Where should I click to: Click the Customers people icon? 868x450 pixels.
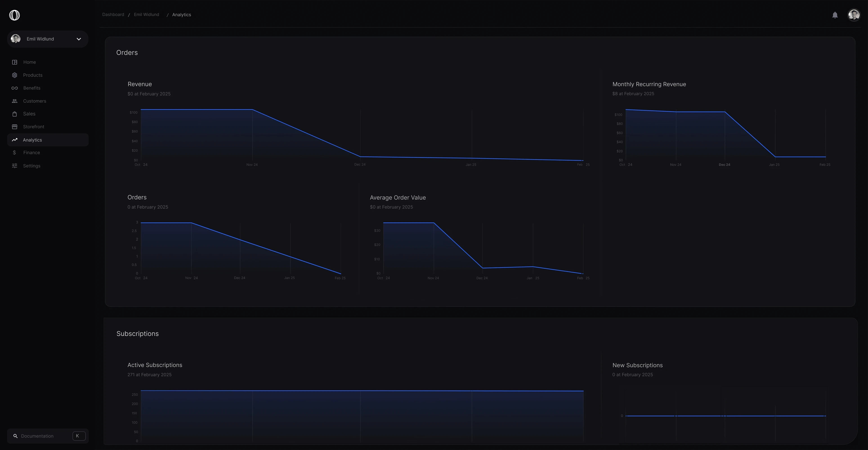(14, 101)
